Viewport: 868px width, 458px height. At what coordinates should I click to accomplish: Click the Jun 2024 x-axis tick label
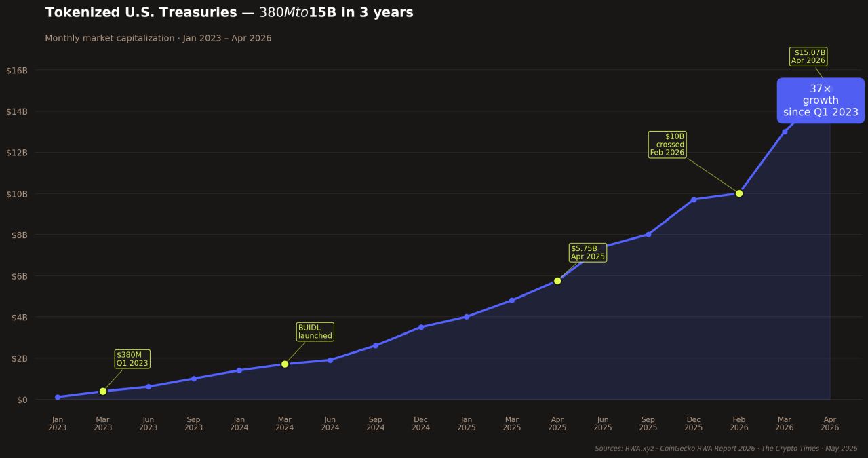pos(330,423)
